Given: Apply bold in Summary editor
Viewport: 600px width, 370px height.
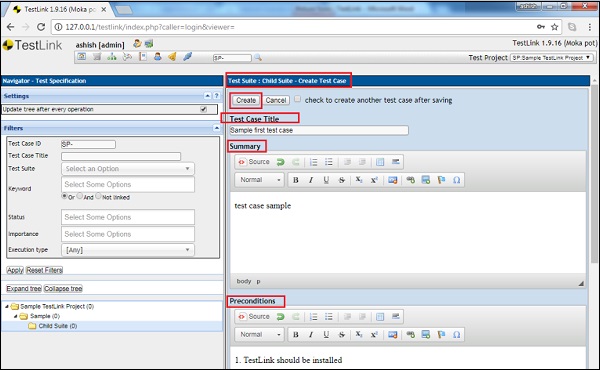Looking at the screenshot, I should (295, 180).
